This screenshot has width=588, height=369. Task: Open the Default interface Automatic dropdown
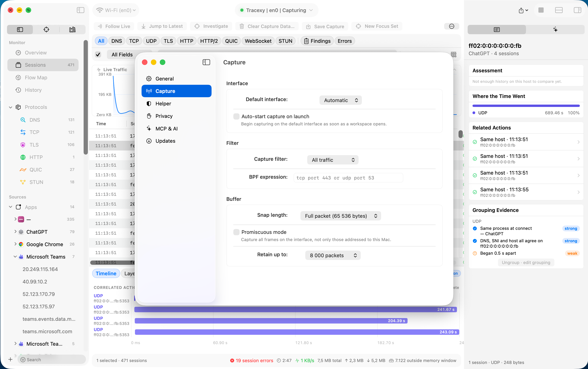tap(340, 100)
